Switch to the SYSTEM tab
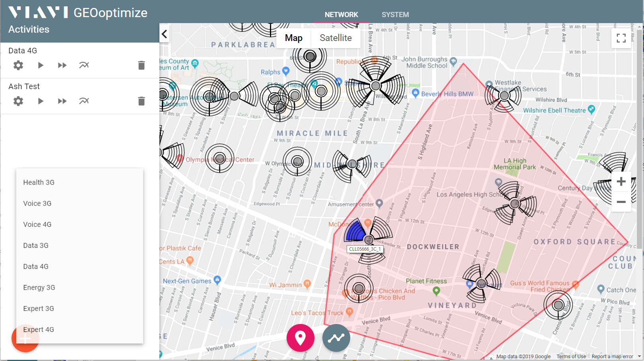The width and height of the screenshot is (644, 361). click(x=395, y=14)
